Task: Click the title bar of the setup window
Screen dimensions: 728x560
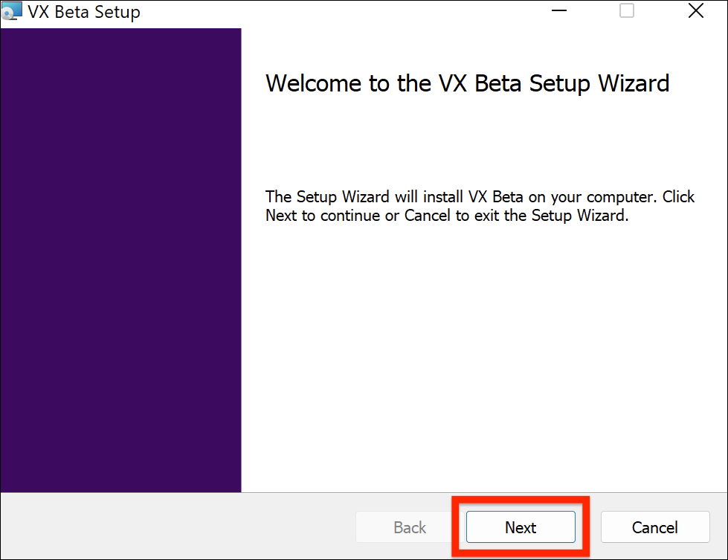Action: tap(335, 11)
